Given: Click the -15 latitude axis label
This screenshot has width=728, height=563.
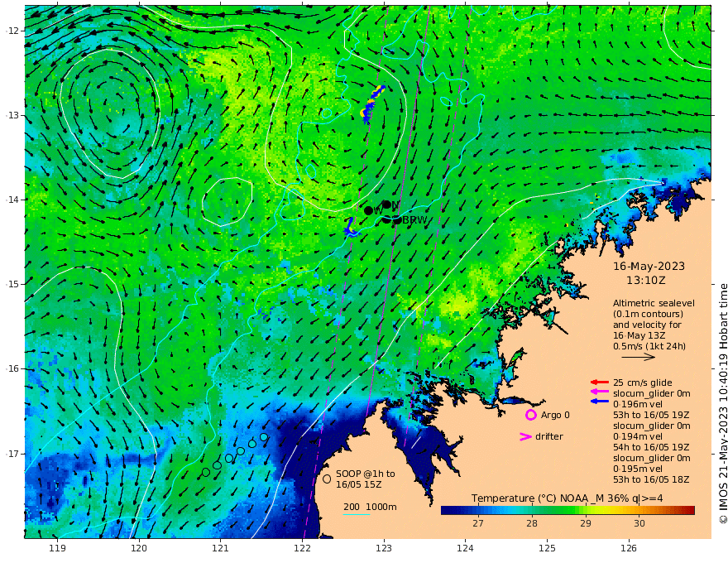Looking at the screenshot, I should click(12, 284).
